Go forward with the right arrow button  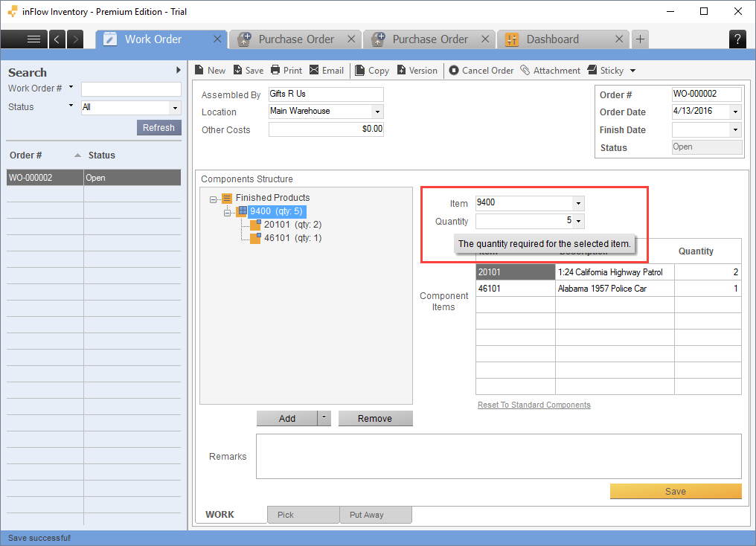pos(75,39)
